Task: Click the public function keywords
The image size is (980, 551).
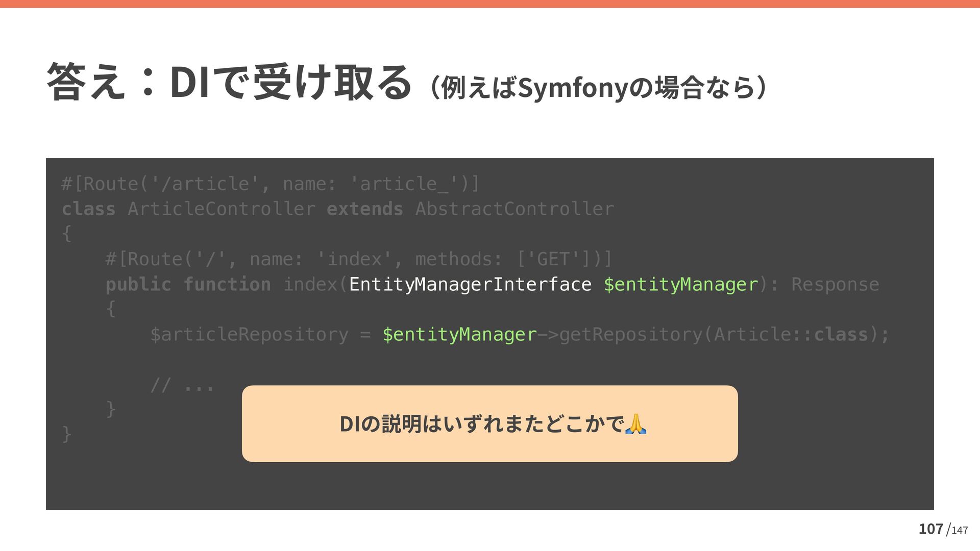Action: pyautogui.click(x=188, y=284)
